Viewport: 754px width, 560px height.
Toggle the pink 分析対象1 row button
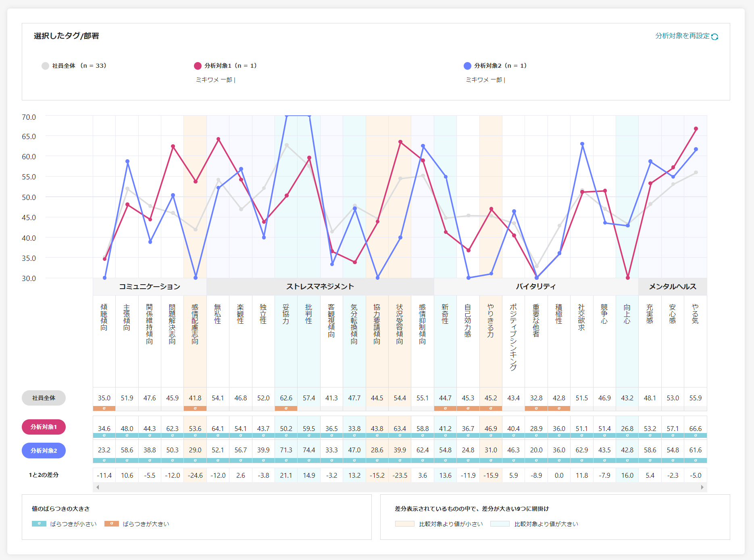click(x=44, y=427)
